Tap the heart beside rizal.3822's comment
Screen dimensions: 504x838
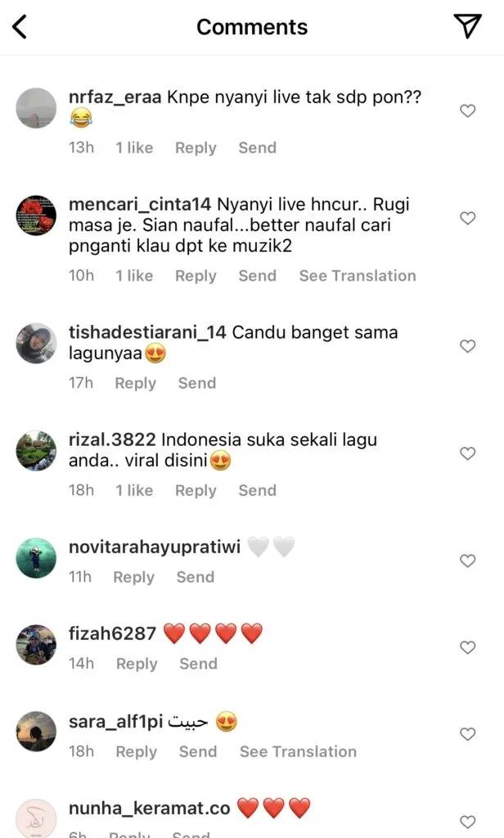(468, 453)
